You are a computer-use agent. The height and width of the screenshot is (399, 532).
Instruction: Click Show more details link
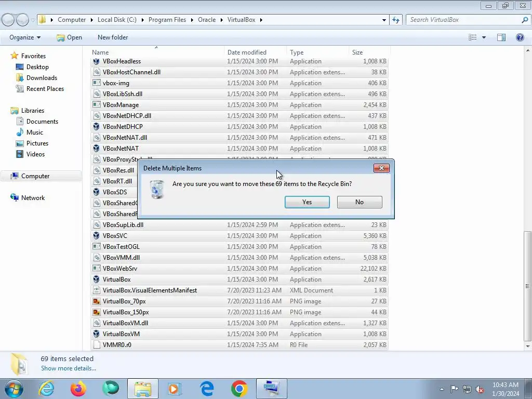69,368
